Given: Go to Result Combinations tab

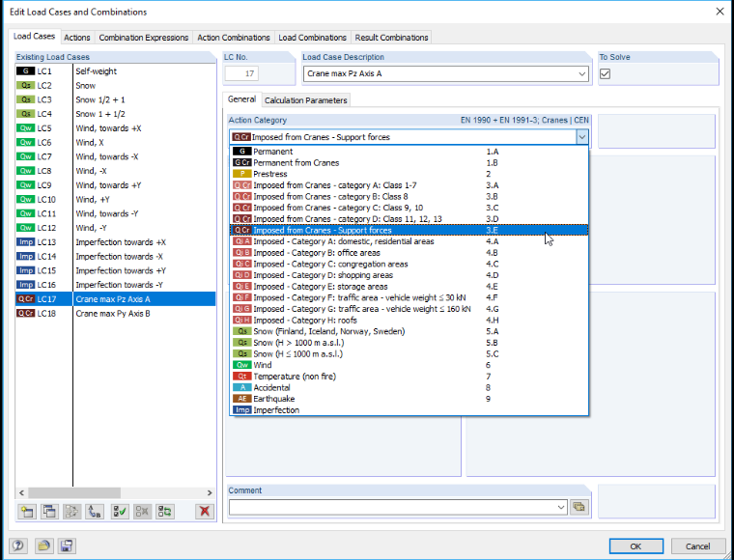Looking at the screenshot, I should [391, 38].
